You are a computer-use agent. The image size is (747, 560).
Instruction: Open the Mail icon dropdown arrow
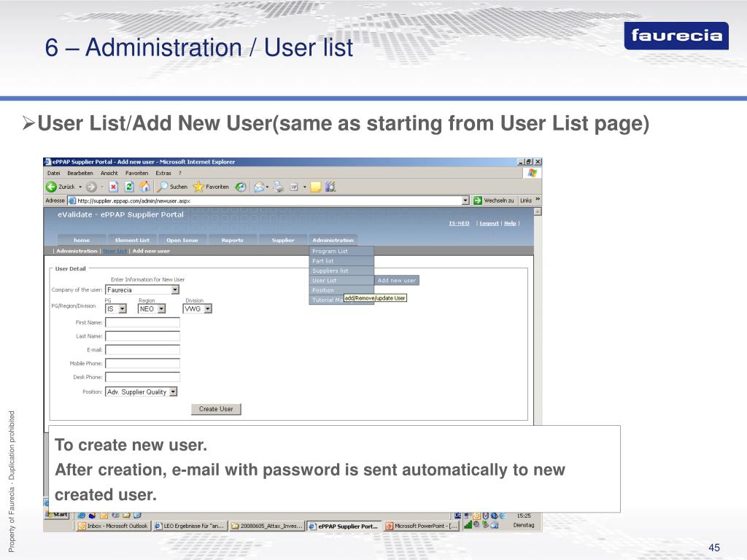[x=267, y=187]
